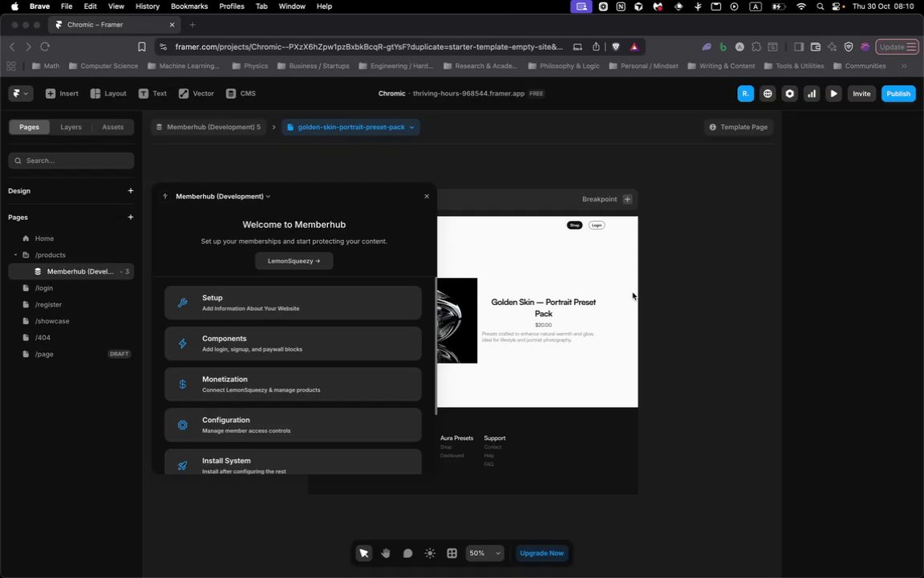Select the hand pan tool
The image size is (924, 578).
[385, 553]
